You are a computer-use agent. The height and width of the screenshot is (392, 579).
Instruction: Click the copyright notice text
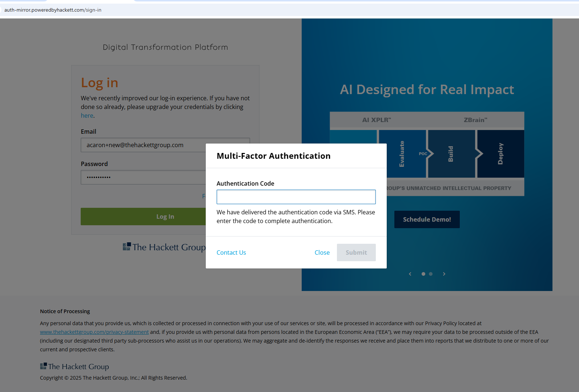113,378
